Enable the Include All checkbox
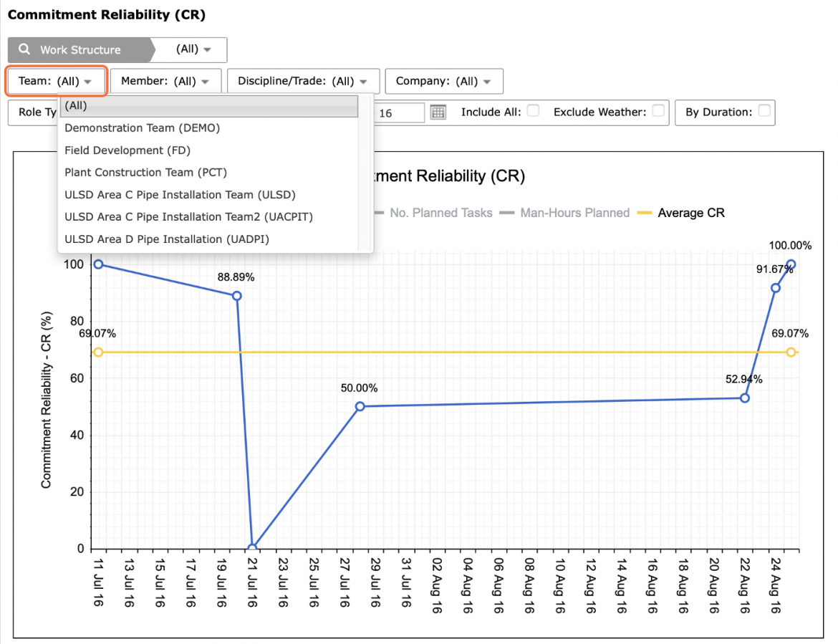 tap(533, 110)
